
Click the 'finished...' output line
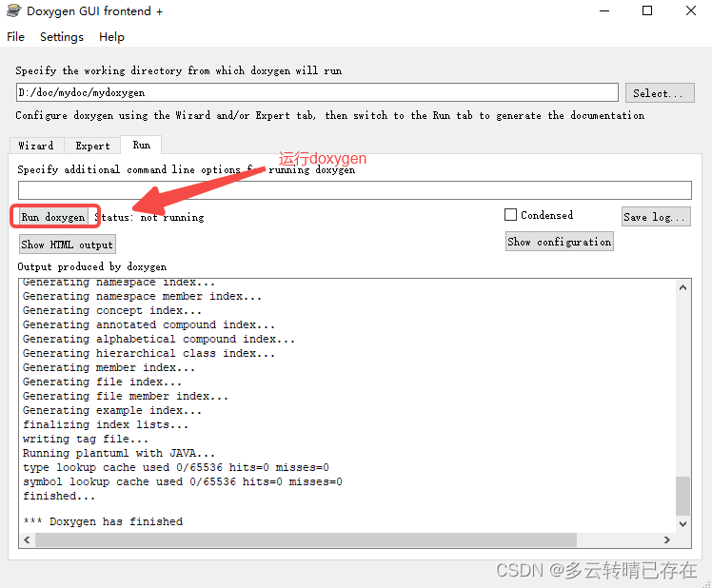[x=59, y=496]
